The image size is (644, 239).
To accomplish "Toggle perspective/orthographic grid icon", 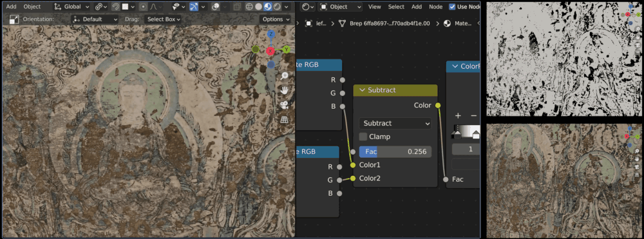I will pos(284,120).
